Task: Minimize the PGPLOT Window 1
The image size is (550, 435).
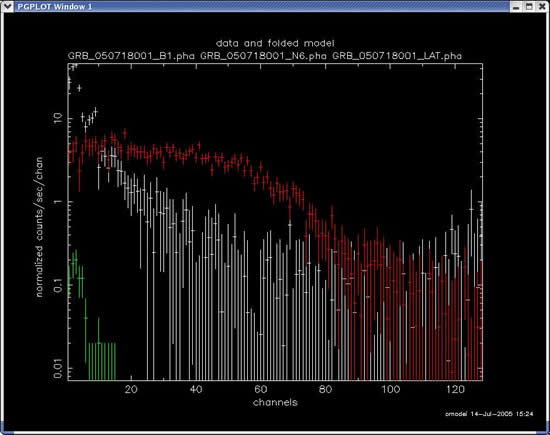Action: (516, 7)
